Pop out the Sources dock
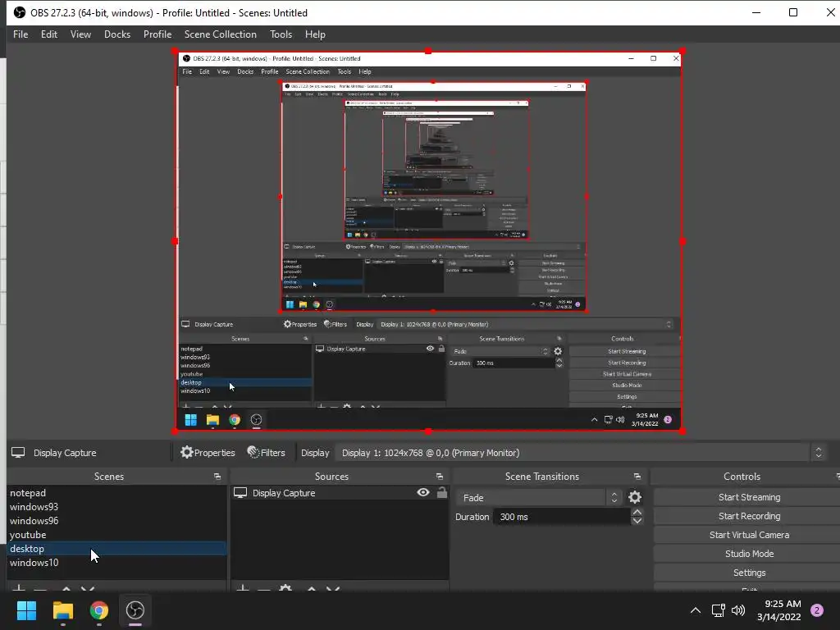The width and height of the screenshot is (840, 630). [x=440, y=477]
